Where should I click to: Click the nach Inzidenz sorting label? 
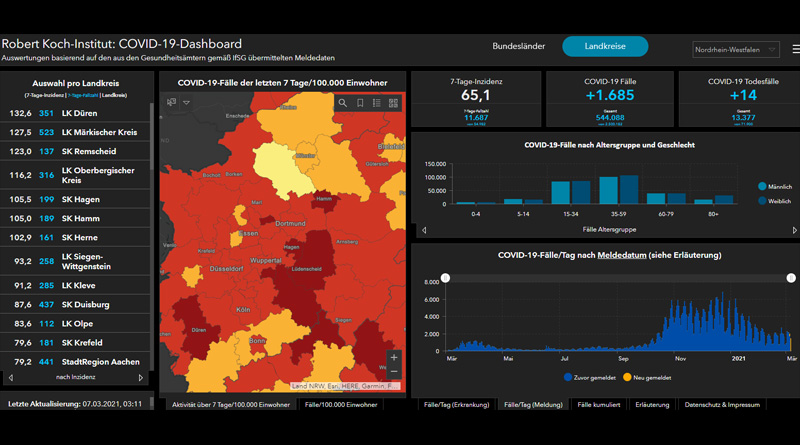coord(76,377)
